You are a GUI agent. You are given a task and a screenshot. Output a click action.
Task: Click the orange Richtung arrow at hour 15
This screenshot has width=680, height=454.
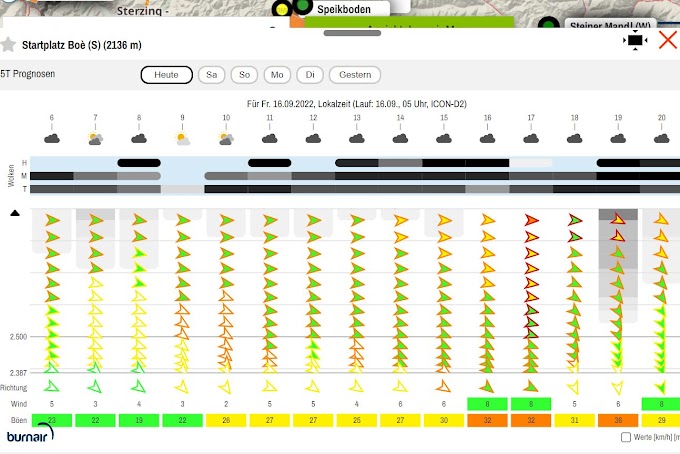pos(443,385)
